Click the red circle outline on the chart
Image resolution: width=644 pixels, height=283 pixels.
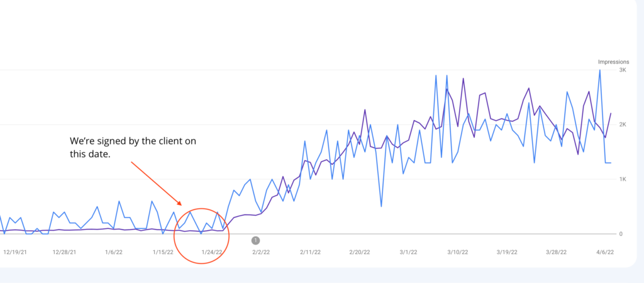(201, 236)
